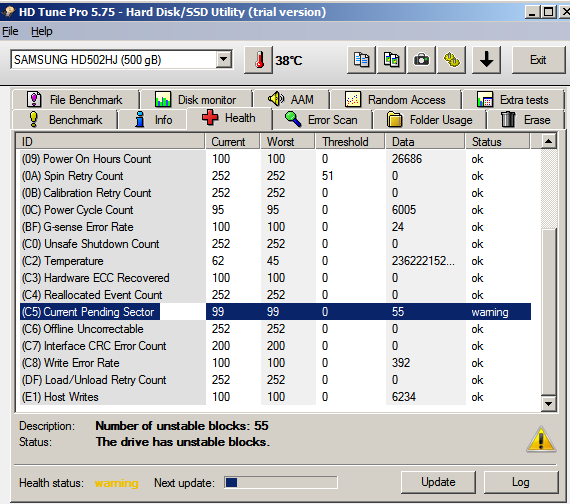The image size is (570, 504).
Task: Select the (C7) Interface CRC Error Count row
Action: coord(275,346)
